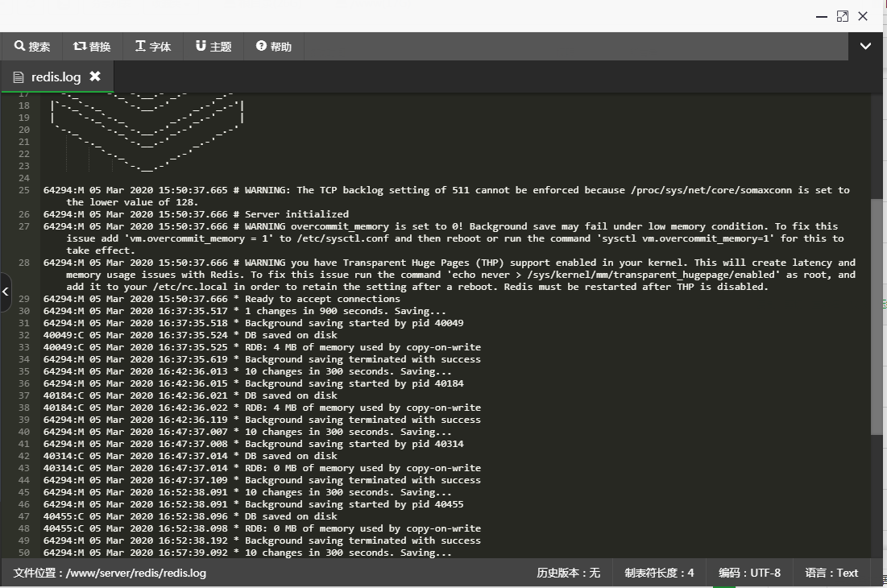Select the redis.log tab
887x588 pixels.
(56, 77)
